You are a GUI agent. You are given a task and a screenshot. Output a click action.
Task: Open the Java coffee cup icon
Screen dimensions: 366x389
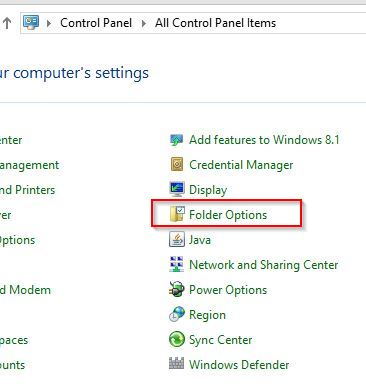(x=176, y=240)
